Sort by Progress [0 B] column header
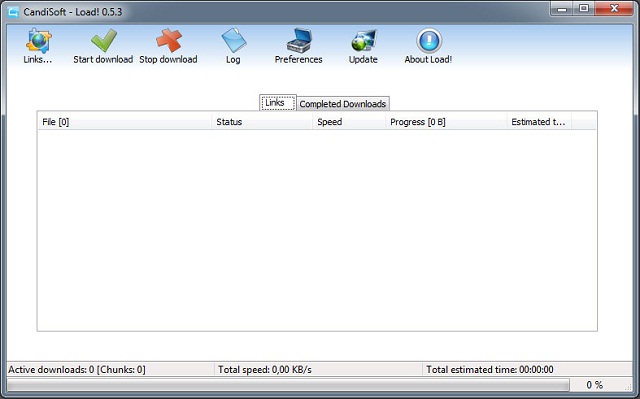This screenshot has height=399, width=640. (x=446, y=122)
